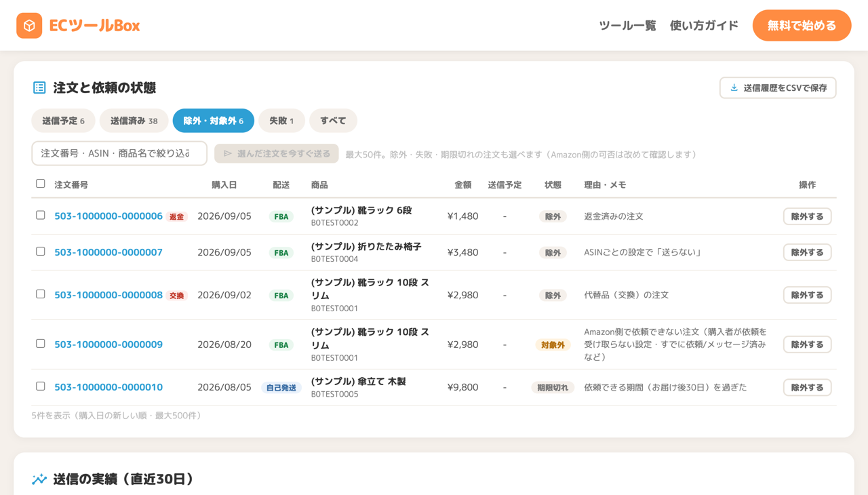Open order link 503-1000000-0000010

coord(108,387)
